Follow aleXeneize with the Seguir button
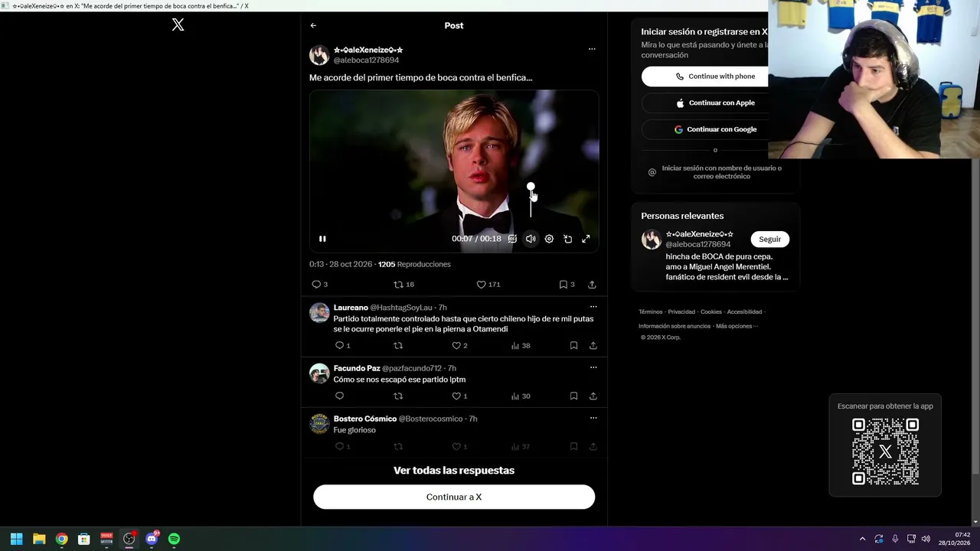 tap(769, 239)
